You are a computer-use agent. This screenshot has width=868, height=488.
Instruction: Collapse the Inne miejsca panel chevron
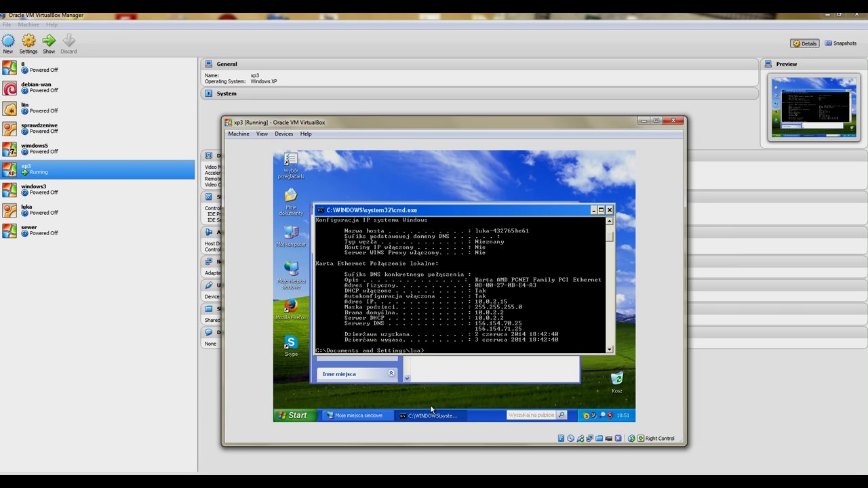pos(391,373)
